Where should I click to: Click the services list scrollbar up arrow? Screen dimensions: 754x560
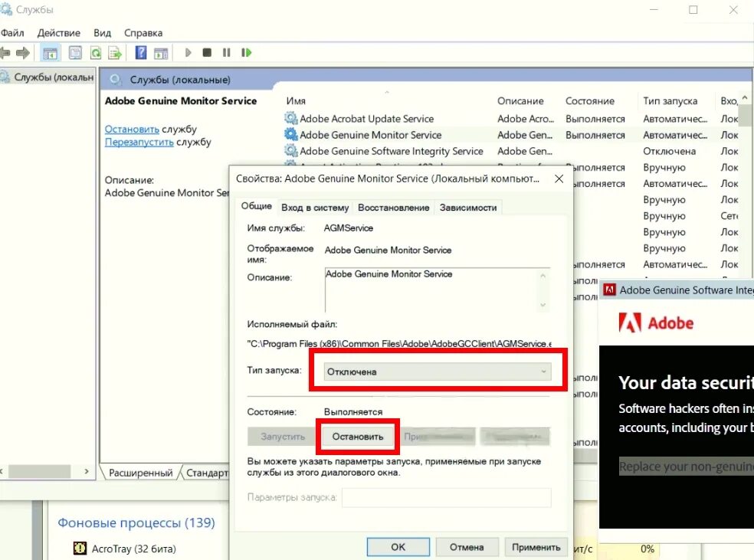coord(745,97)
